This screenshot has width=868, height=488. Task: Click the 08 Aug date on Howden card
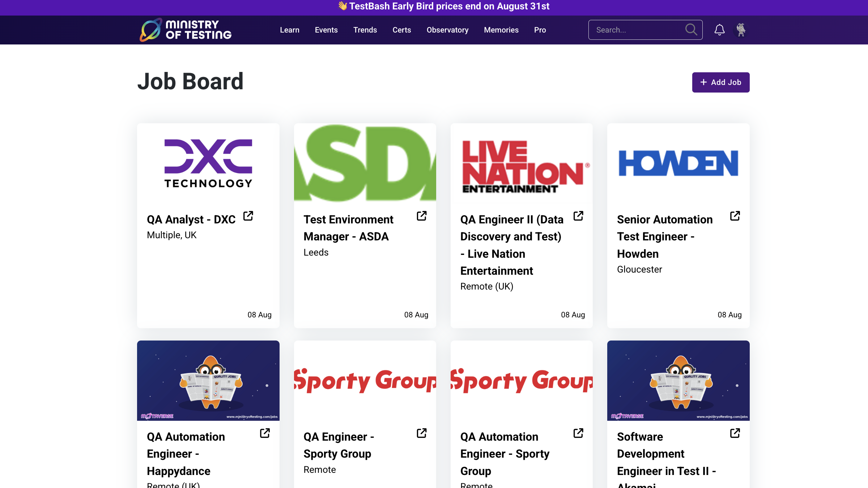pyautogui.click(x=729, y=315)
